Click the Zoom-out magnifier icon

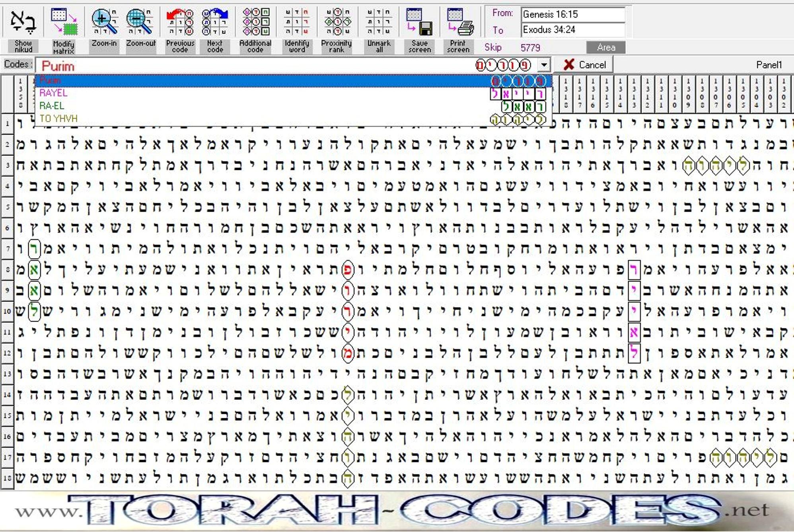point(140,22)
